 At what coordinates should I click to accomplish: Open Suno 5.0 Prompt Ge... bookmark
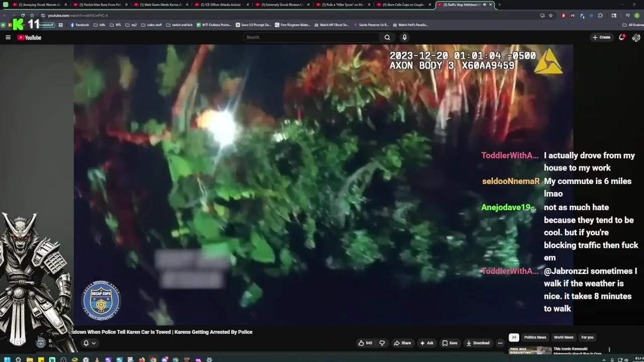[254, 25]
